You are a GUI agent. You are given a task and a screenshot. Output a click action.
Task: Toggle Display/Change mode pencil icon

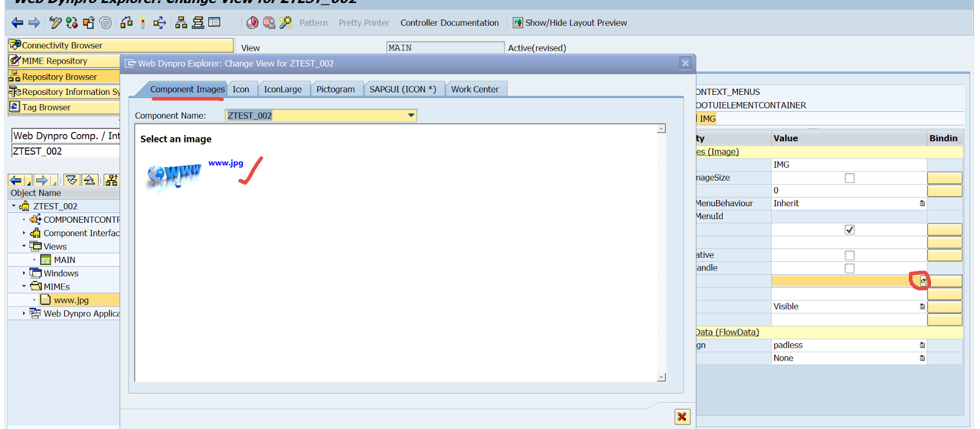tap(55, 23)
